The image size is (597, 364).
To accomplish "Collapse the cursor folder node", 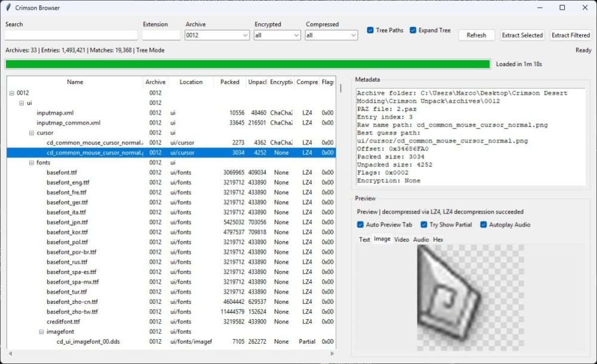I will coord(32,133).
